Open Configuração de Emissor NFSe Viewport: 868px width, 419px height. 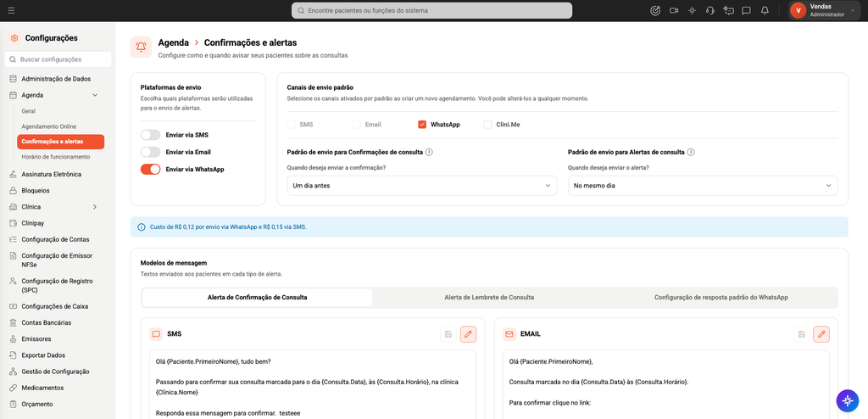[55, 260]
